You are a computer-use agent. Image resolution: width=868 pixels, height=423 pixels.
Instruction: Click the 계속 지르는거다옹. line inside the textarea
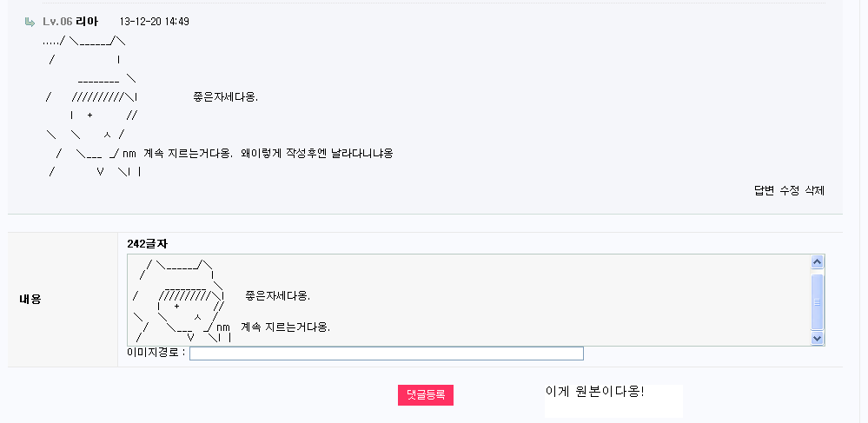click(x=285, y=327)
